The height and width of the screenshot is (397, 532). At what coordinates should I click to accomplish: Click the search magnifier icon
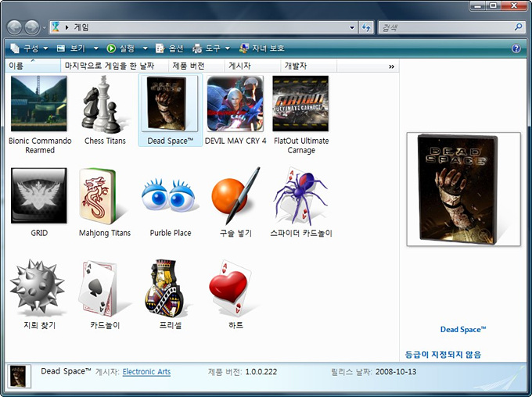click(x=518, y=27)
